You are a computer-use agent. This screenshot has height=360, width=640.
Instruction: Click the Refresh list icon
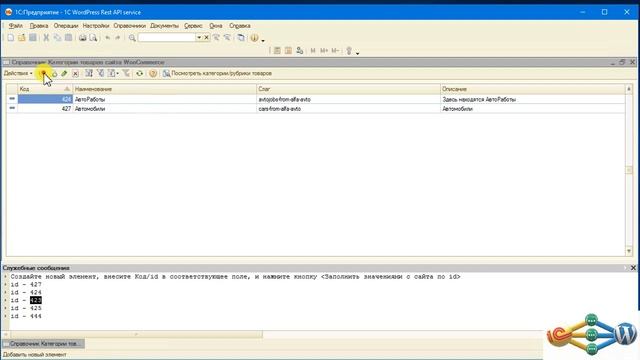[140, 73]
